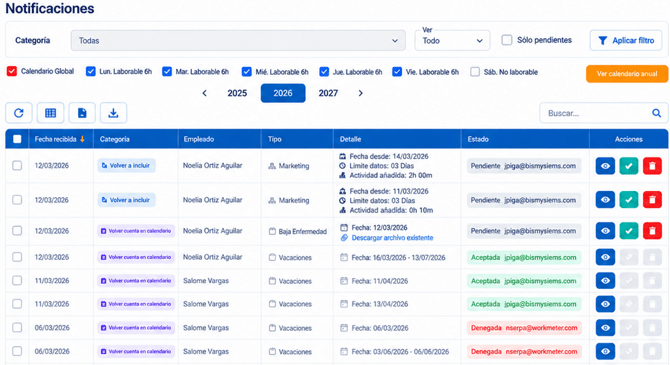View request with Fecha desde 11/03/2026

(x=605, y=200)
